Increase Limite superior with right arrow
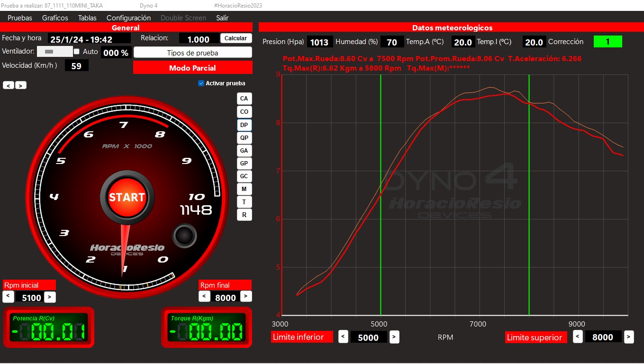This screenshot has height=364, width=644. (x=628, y=337)
